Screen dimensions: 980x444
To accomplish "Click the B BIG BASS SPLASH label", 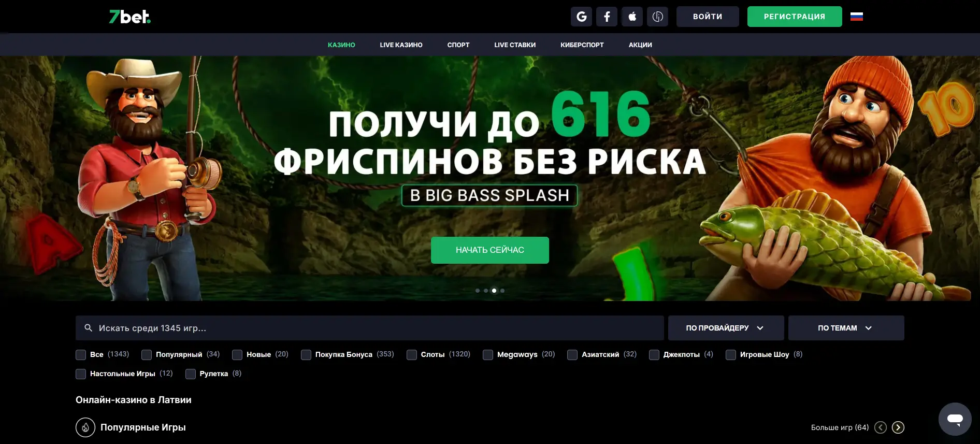I will coord(489,195).
